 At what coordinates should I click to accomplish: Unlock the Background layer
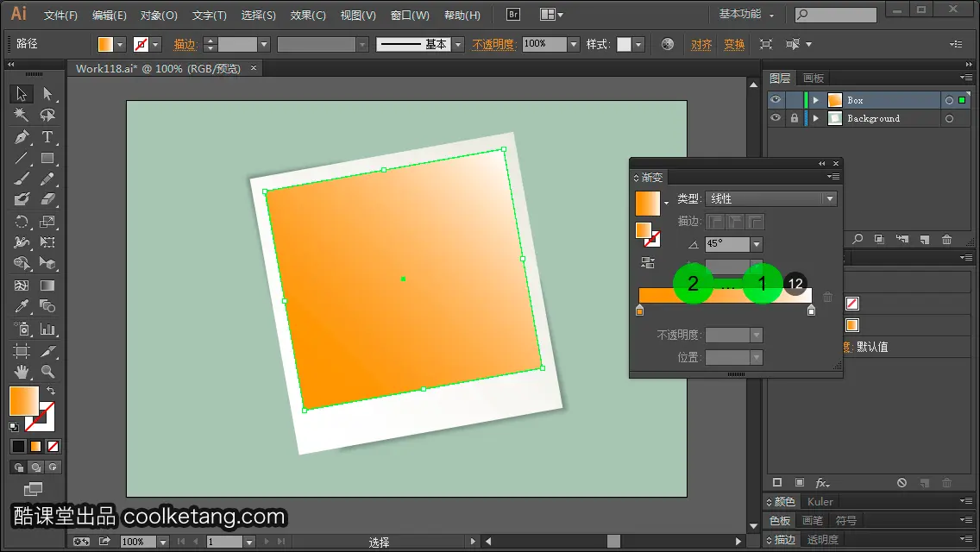pos(794,118)
